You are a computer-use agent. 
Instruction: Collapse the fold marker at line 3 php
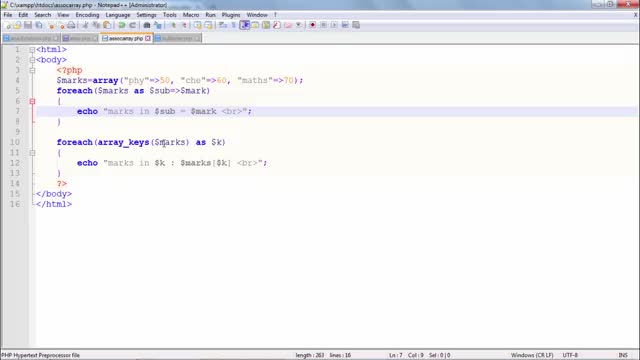coord(32,70)
